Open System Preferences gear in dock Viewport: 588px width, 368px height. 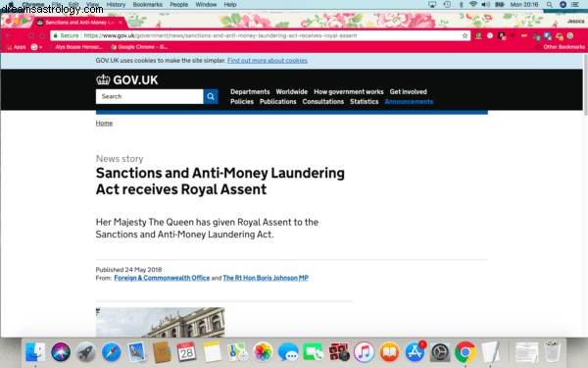tap(440, 352)
